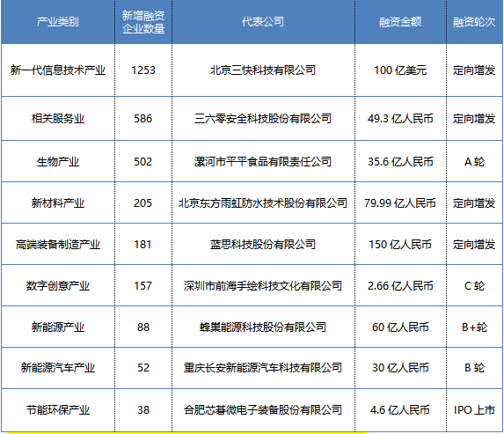Viewport: 504px width, 434px height.
Task: Select the 新材料产业 cell
Action: coord(58,203)
